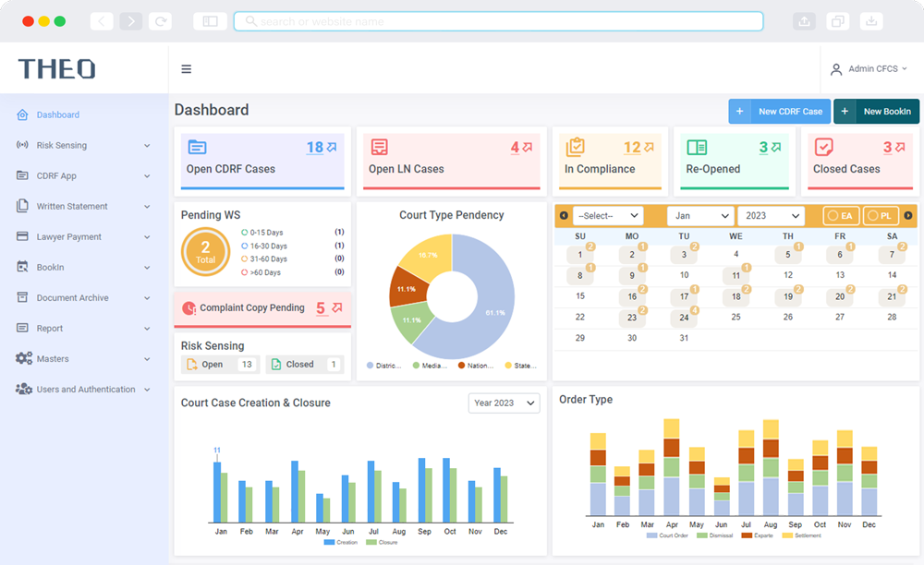This screenshot has height=565, width=924.
Task: Click the browser back arrow
Action: click(102, 22)
